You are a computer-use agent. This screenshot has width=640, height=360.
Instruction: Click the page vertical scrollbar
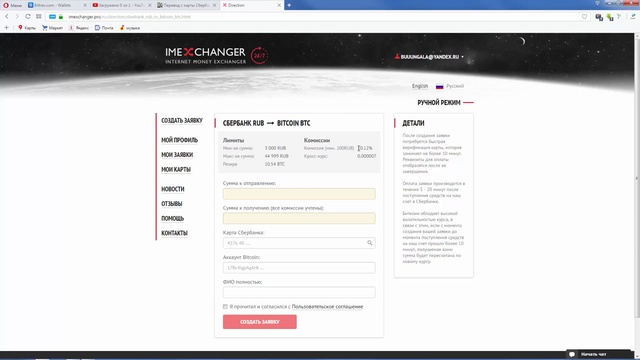pyautogui.click(x=637, y=176)
